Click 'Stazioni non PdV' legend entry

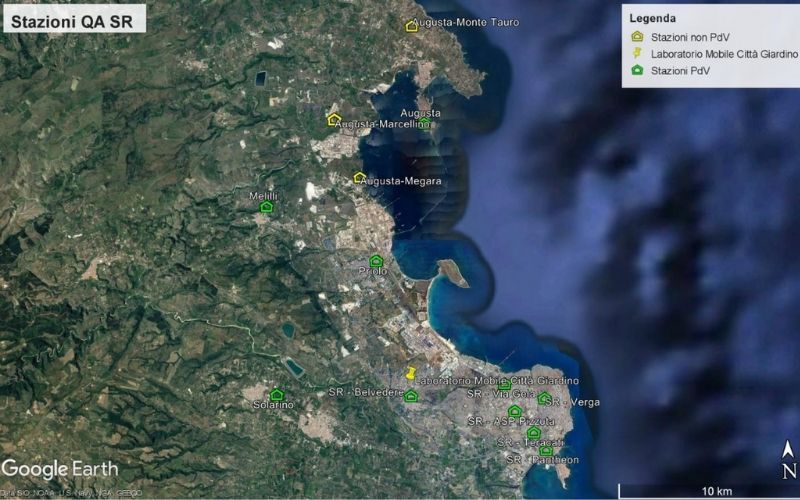[x=685, y=37]
